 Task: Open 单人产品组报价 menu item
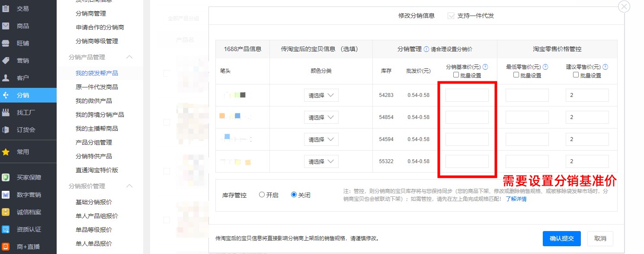click(97, 216)
